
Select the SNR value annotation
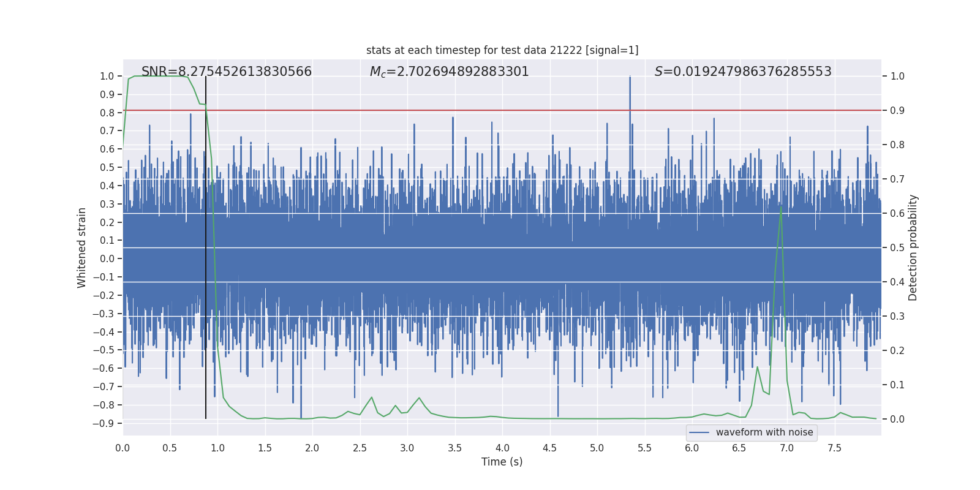[x=226, y=72]
